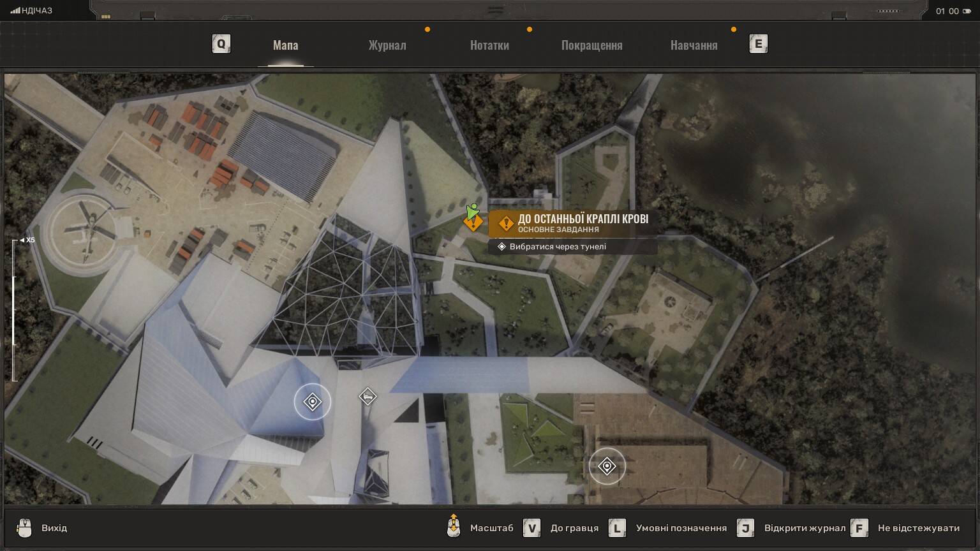
Task: Switch to the Покращення tab
Action: point(591,45)
